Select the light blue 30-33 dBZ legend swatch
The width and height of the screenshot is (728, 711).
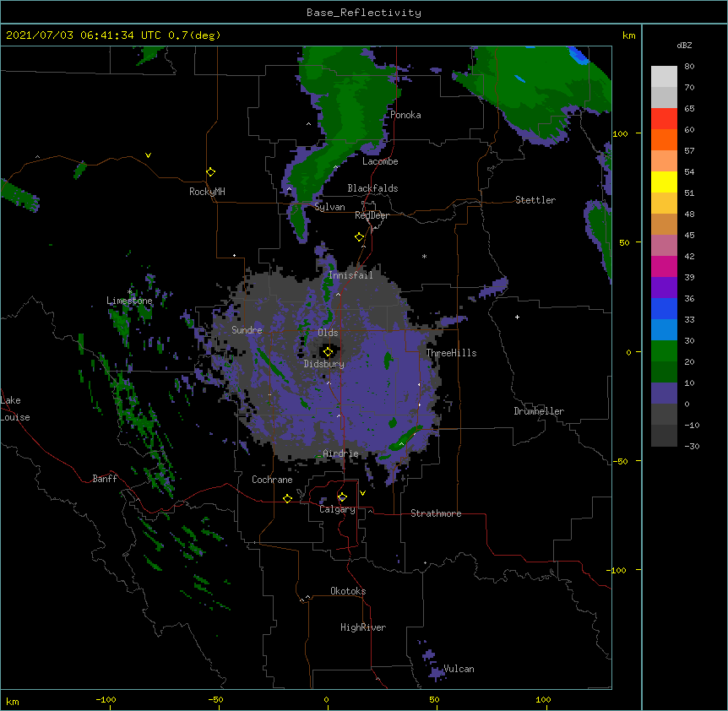tap(664, 330)
